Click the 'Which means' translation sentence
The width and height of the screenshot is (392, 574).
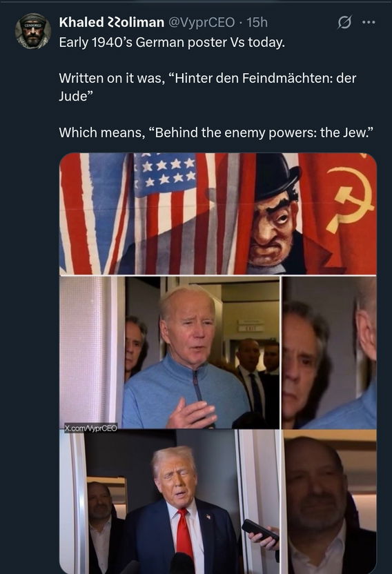coord(216,132)
